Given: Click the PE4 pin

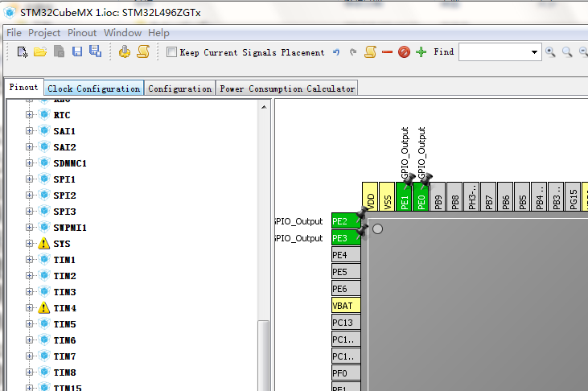Looking at the screenshot, I should (x=346, y=255).
